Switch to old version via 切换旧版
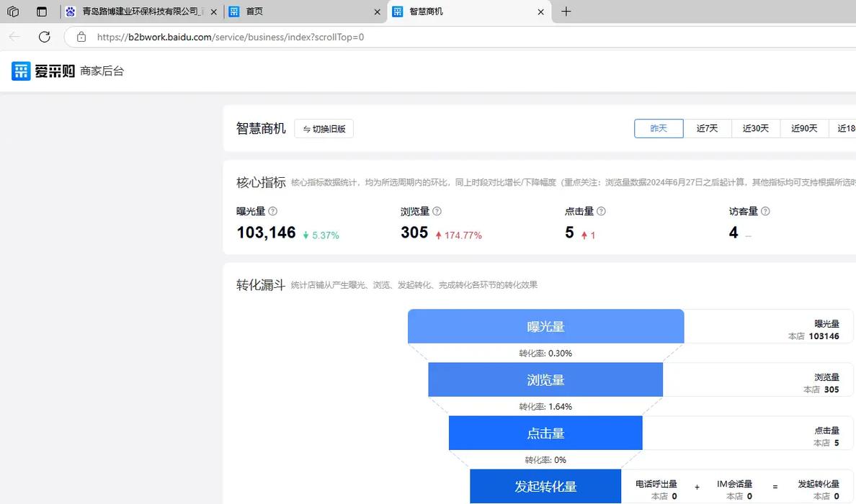 [324, 129]
